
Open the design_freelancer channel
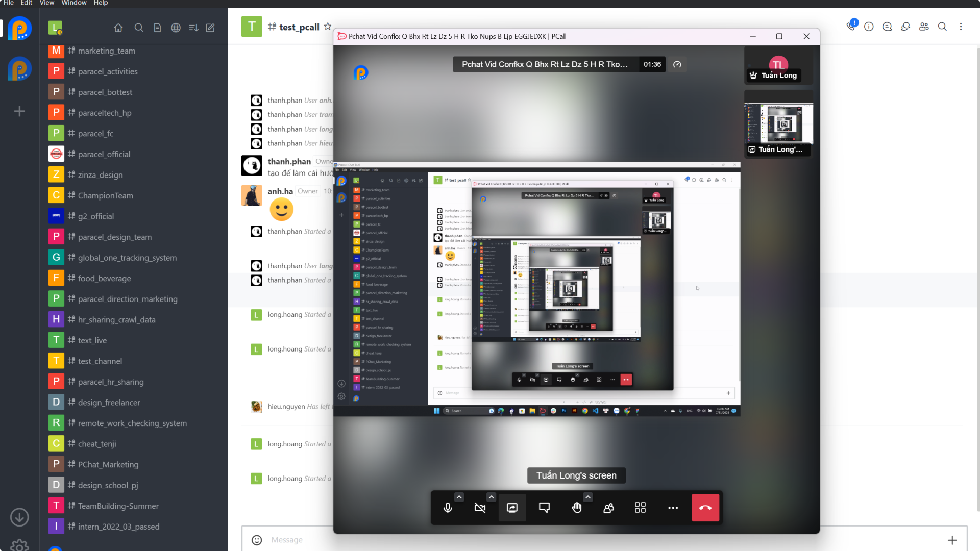click(x=109, y=403)
